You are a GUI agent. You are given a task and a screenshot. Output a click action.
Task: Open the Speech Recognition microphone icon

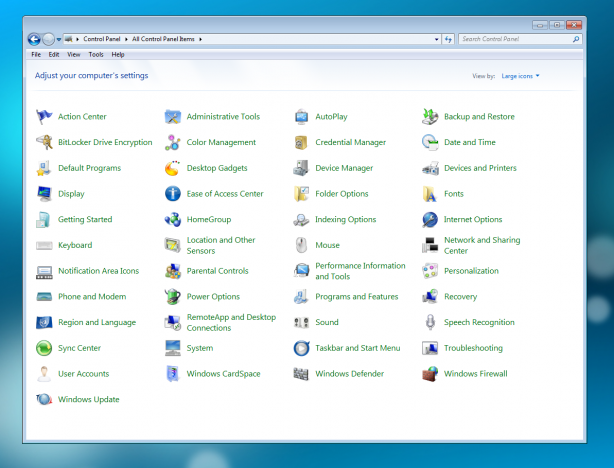[x=430, y=322]
